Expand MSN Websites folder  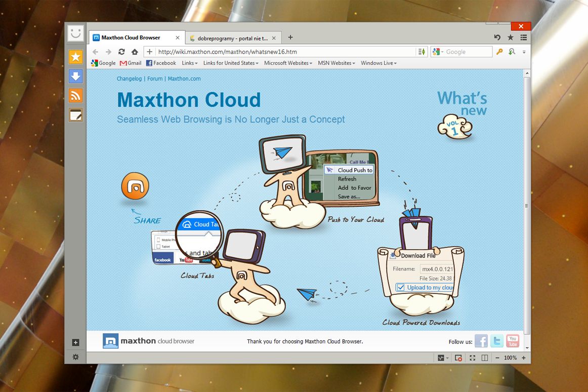[x=337, y=63]
